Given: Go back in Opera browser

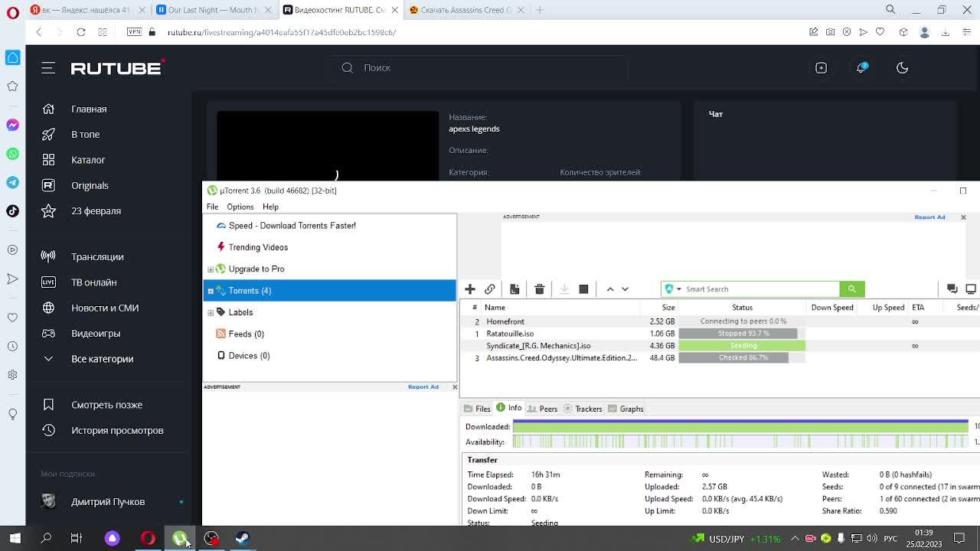Looking at the screenshot, I should tap(39, 32).
